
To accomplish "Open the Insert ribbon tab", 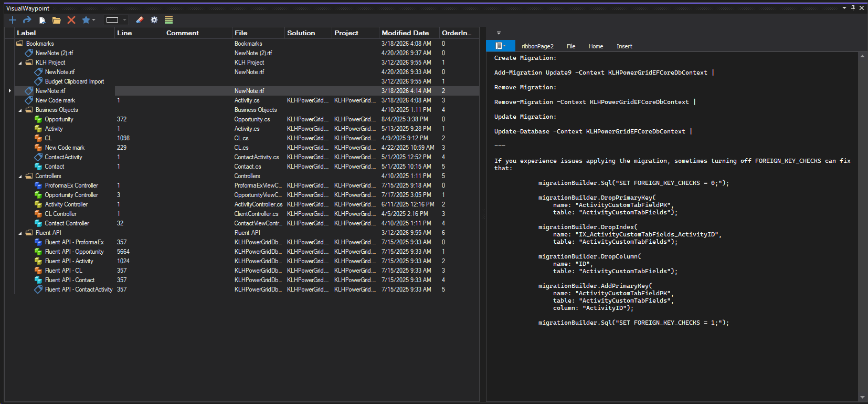I will (624, 46).
